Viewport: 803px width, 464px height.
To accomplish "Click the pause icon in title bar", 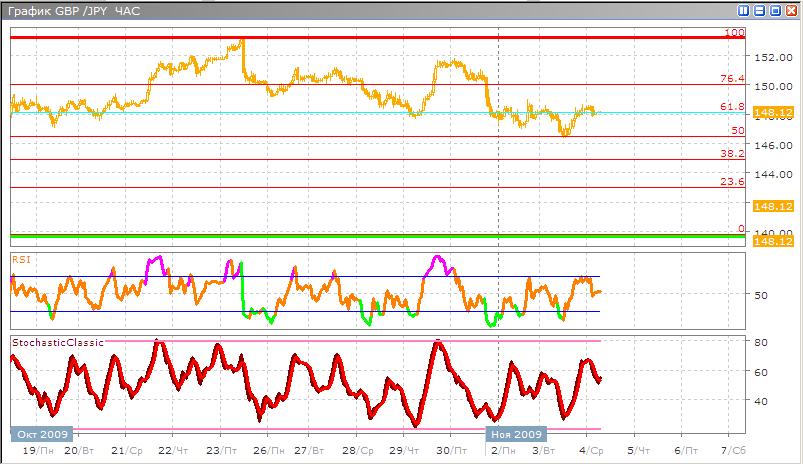I will point(743,11).
